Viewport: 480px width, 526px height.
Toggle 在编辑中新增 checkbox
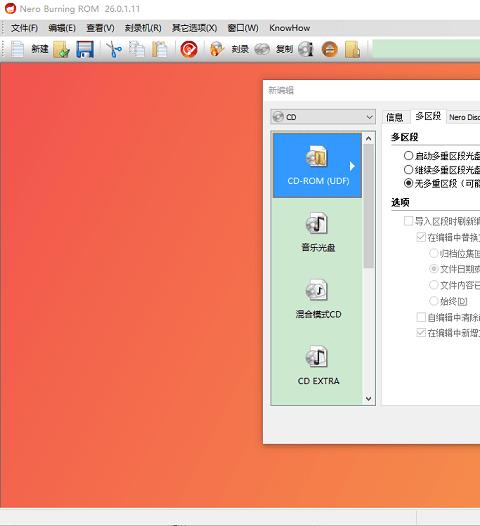click(x=421, y=332)
